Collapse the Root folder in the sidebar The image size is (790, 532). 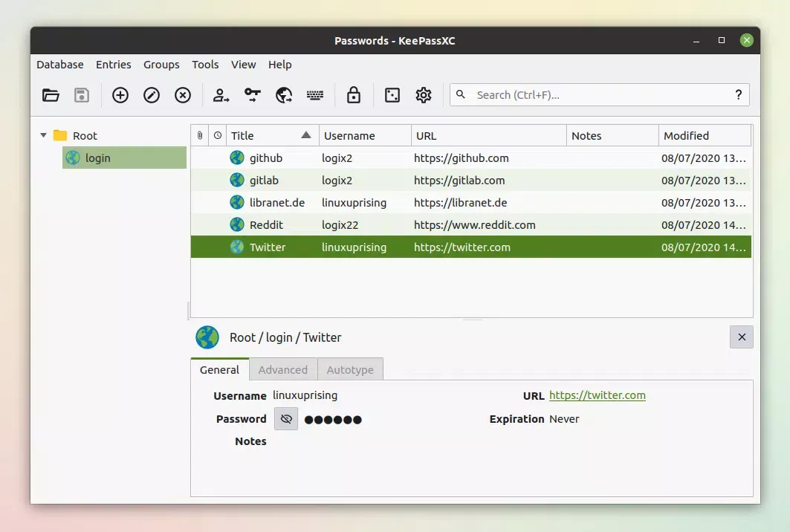[x=43, y=136]
